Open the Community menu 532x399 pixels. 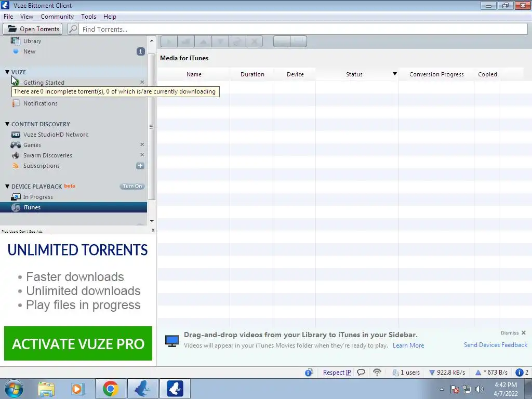(x=57, y=17)
